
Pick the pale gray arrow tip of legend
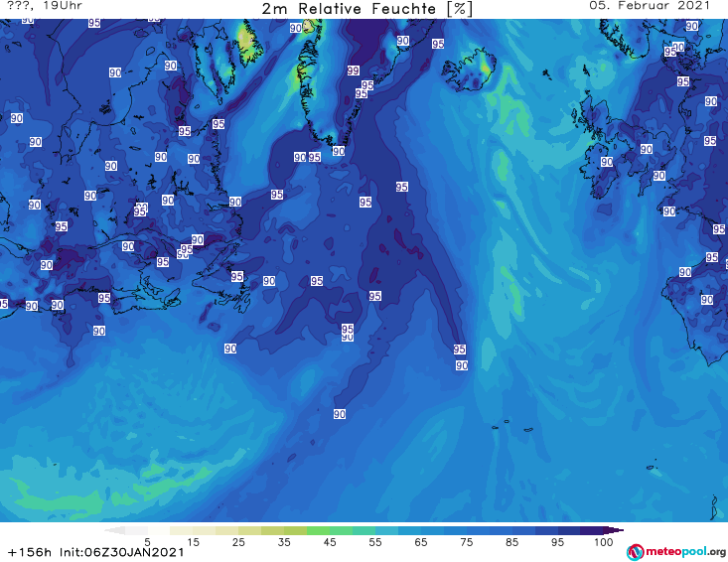114,530
